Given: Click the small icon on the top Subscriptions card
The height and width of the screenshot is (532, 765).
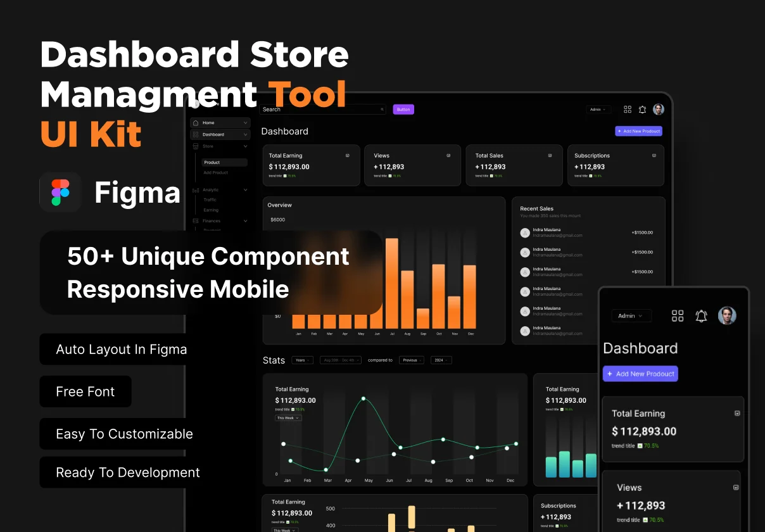Looking at the screenshot, I should click(x=654, y=155).
